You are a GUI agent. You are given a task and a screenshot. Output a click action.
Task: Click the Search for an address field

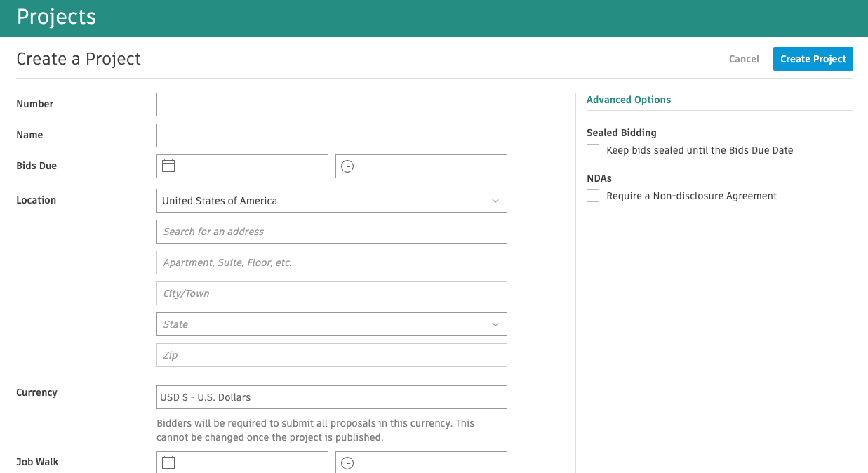tap(331, 232)
